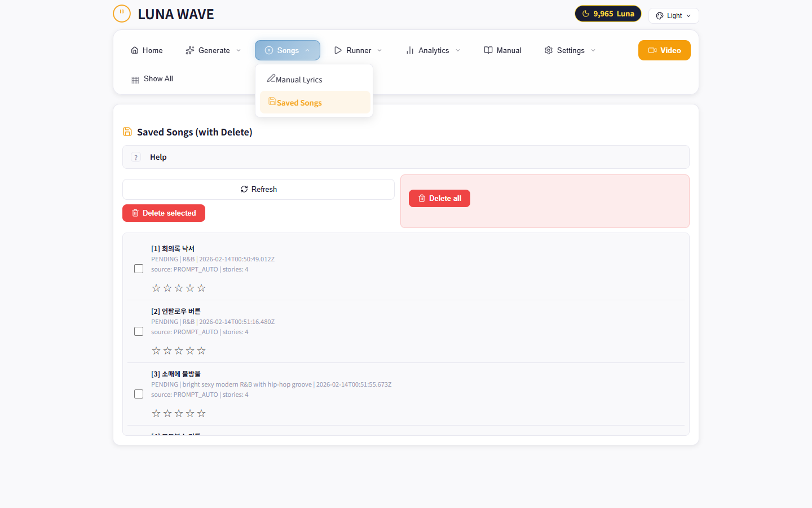Tick the checkbox for song 소매에 물방울
The image size is (812, 508).
[x=139, y=394]
